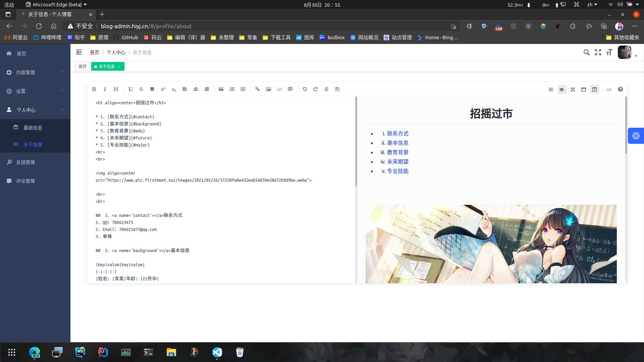Launch VS Code from dock
The width and height of the screenshot is (644, 362).
pyautogui.click(x=217, y=352)
